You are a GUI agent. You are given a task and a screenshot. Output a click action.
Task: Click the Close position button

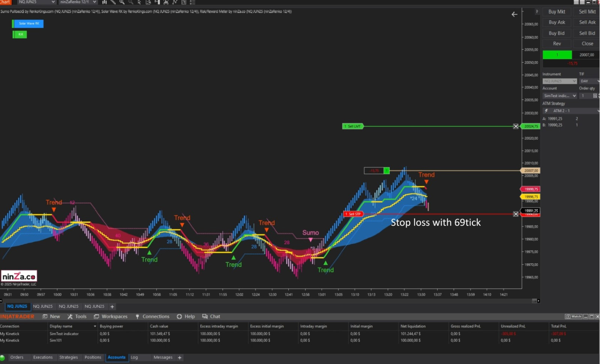click(x=587, y=44)
